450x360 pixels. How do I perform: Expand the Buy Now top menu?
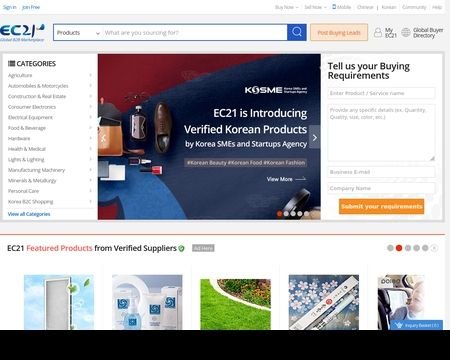pos(286,7)
